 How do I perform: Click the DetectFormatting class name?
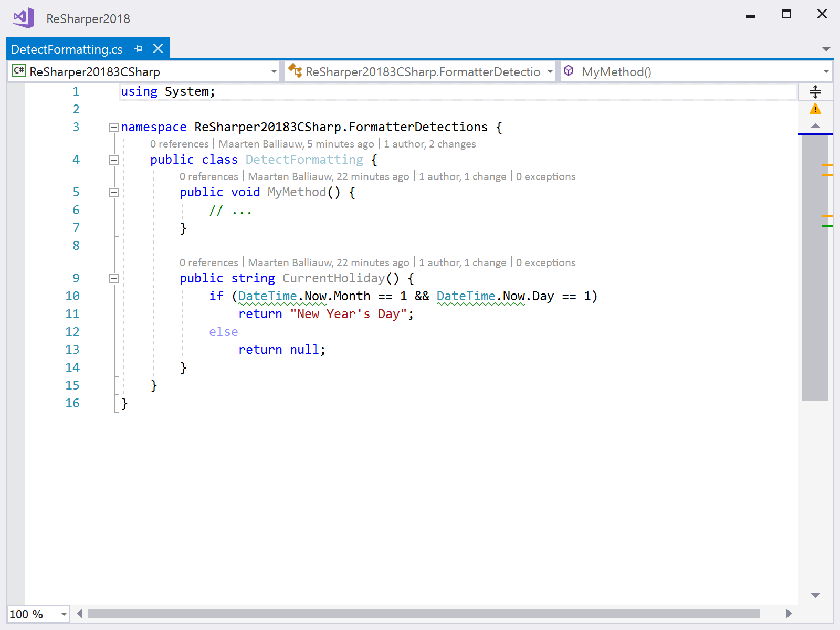tap(304, 160)
